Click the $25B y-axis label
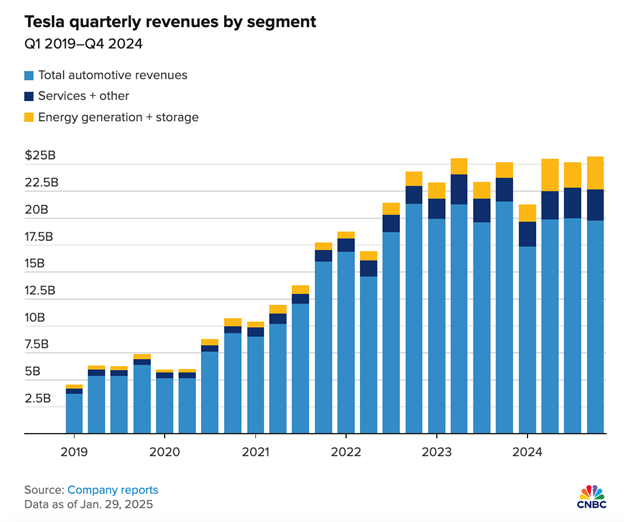Image resolution: width=624 pixels, height=522 pixels. coord(40,155)
